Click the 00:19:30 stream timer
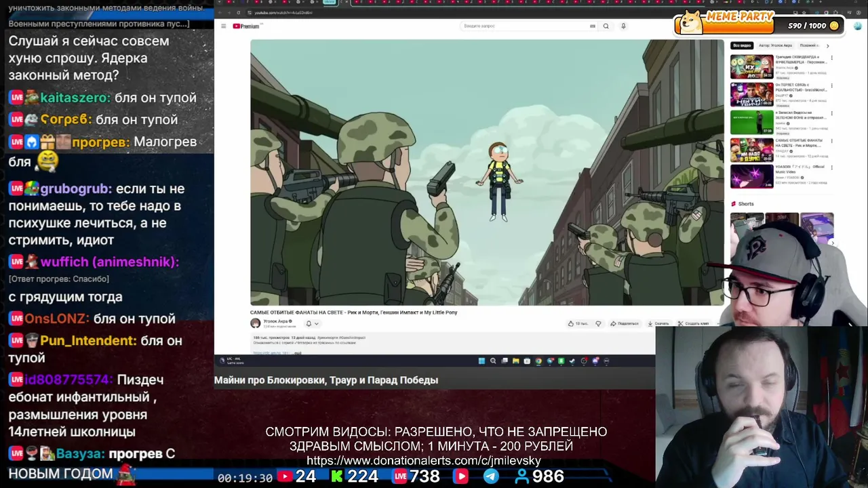 coord(245,478)
